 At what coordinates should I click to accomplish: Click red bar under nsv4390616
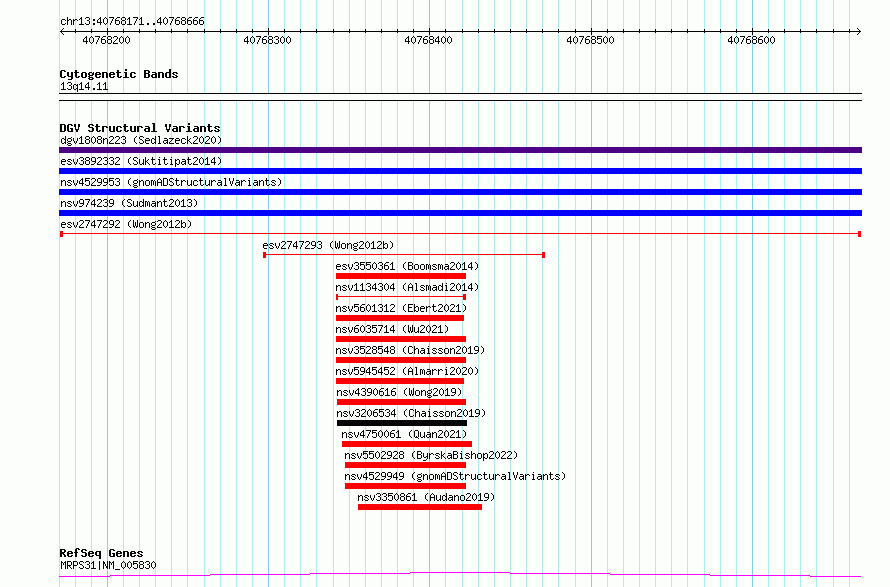click(401, 402)
